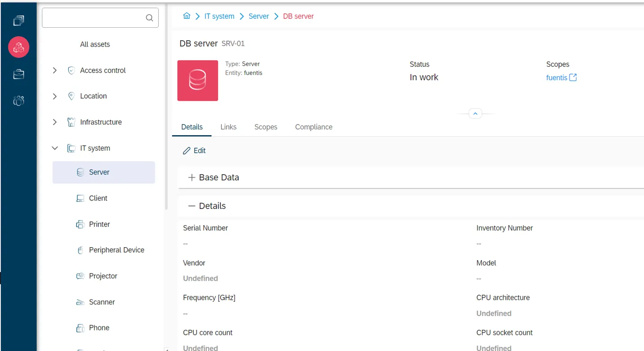Click into the asset search field
Image resolution: width=644 pixels, height=351 pixels.
coord(100,18)
